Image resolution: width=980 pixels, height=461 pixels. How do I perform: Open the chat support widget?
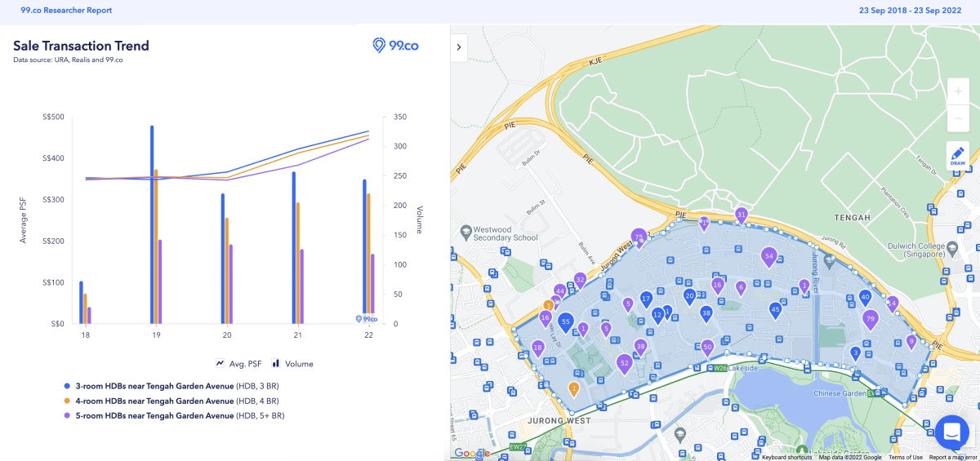click(951, 432)
